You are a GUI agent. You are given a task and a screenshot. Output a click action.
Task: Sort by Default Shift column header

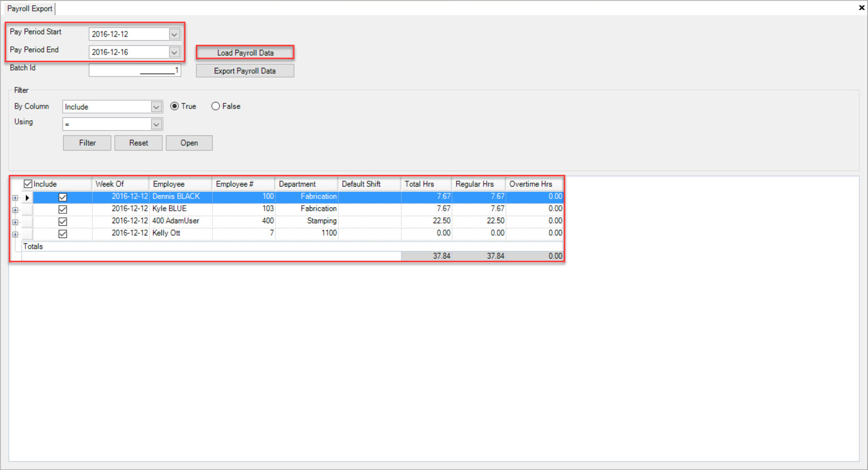coord(369,184)
